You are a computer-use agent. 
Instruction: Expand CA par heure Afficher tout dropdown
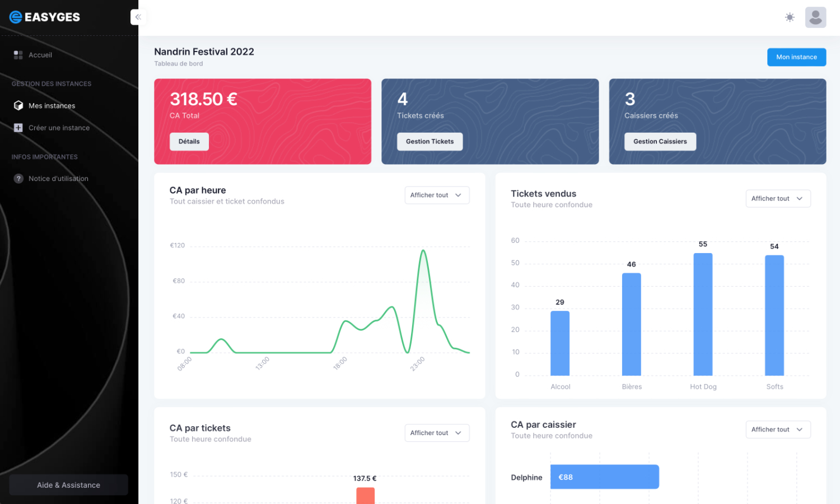tap(437, 195)
